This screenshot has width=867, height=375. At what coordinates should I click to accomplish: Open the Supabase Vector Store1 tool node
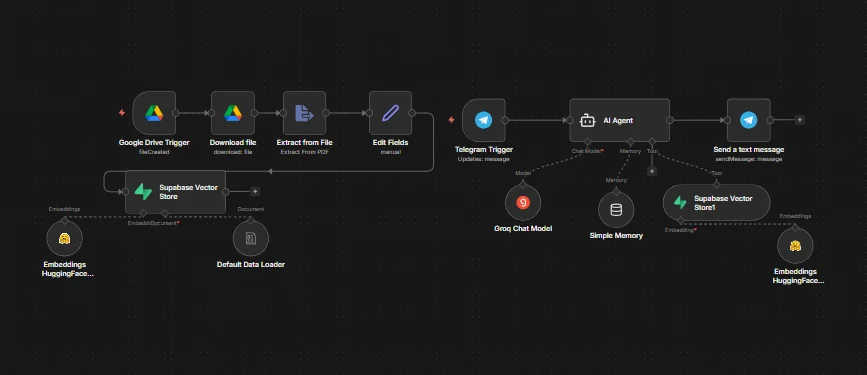[x=717, y=202]
